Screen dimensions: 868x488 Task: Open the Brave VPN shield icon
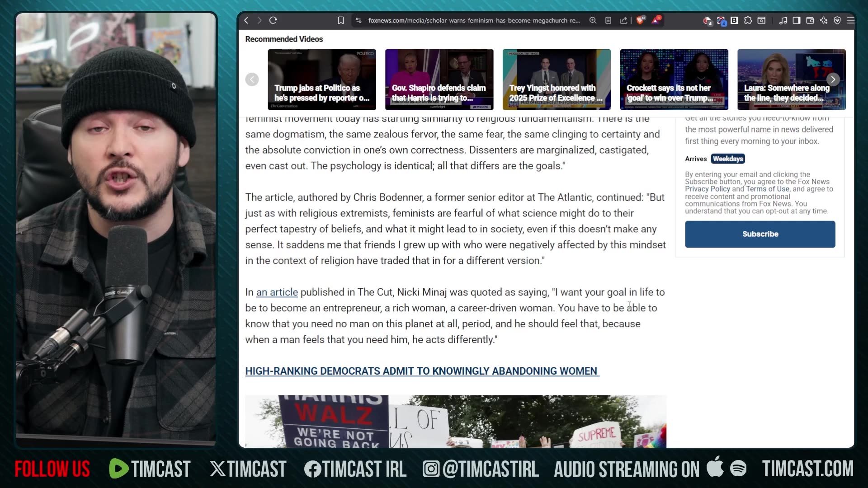(x=837, y=20)
